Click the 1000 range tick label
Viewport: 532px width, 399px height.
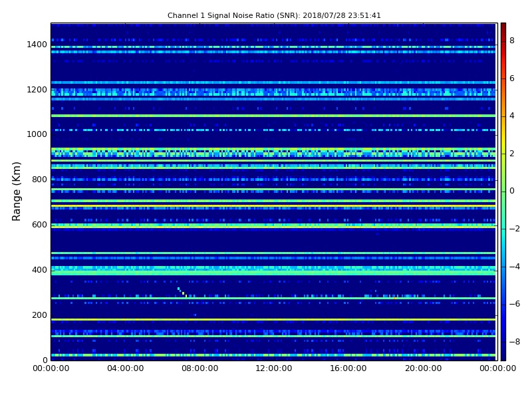tap(37, 134)
